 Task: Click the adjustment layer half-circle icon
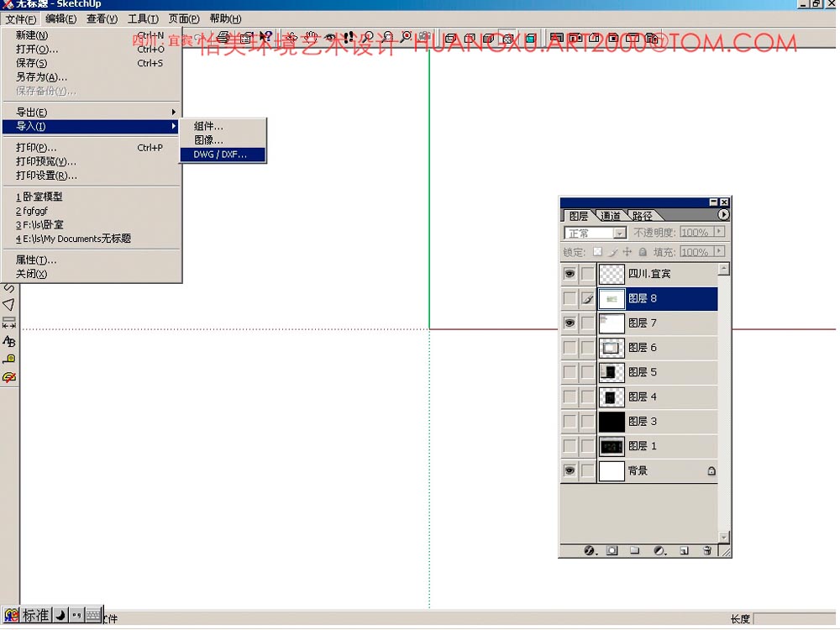pos(659,551)
